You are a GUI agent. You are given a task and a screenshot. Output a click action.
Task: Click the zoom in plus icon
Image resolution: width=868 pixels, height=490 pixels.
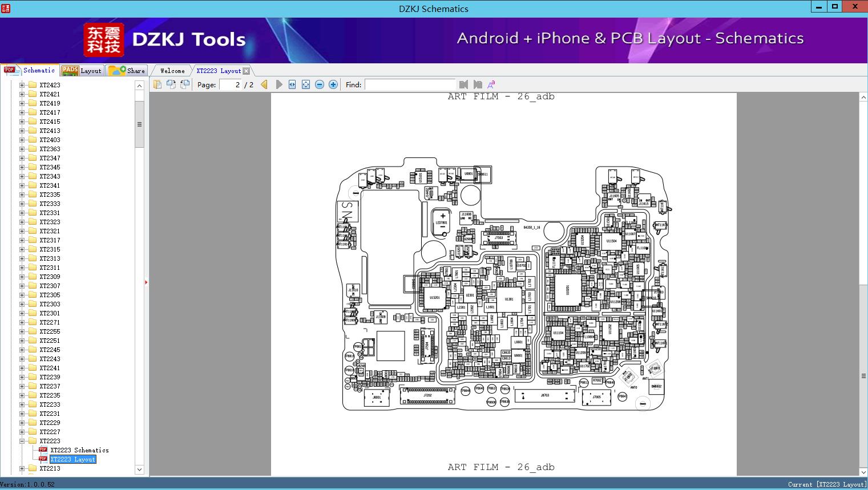pos(333,84)
